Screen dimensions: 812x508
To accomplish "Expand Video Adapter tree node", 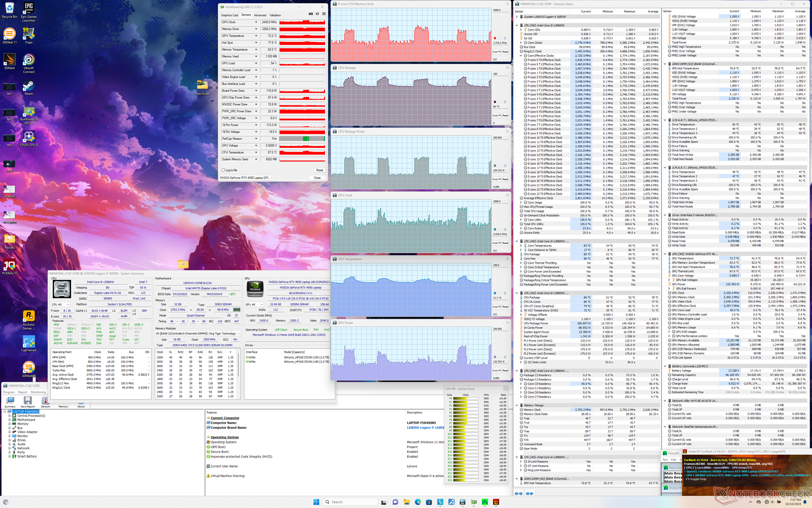I will tap(9, 432).
